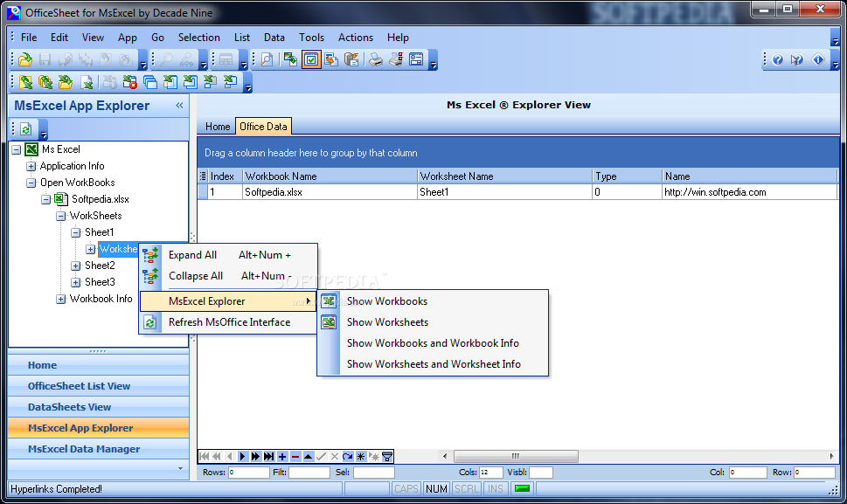Select Show Worksheets and Worksheet Info
Image resolution: width=847 pixels, height=504 pixels.
[x=433, y=364]
